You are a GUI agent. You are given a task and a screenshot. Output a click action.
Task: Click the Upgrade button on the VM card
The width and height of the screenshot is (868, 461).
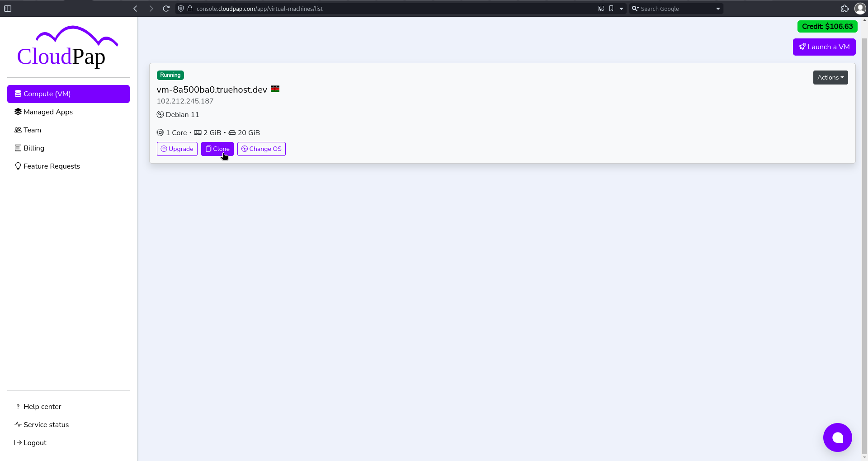pyautogui.click(x=177, y=149)
